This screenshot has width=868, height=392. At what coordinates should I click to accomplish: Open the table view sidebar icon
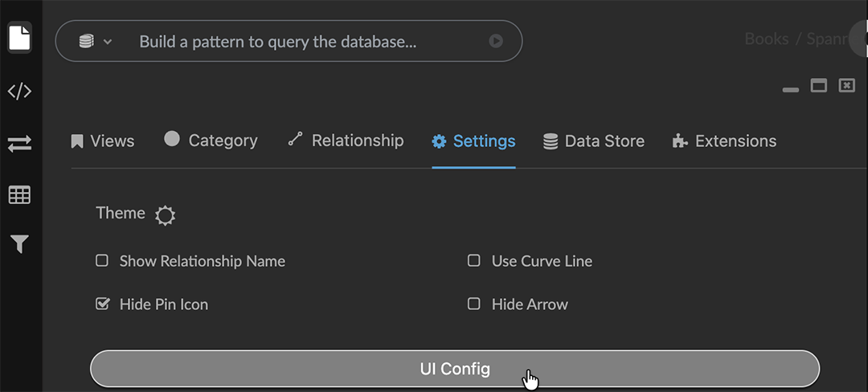tap(19, 194)
